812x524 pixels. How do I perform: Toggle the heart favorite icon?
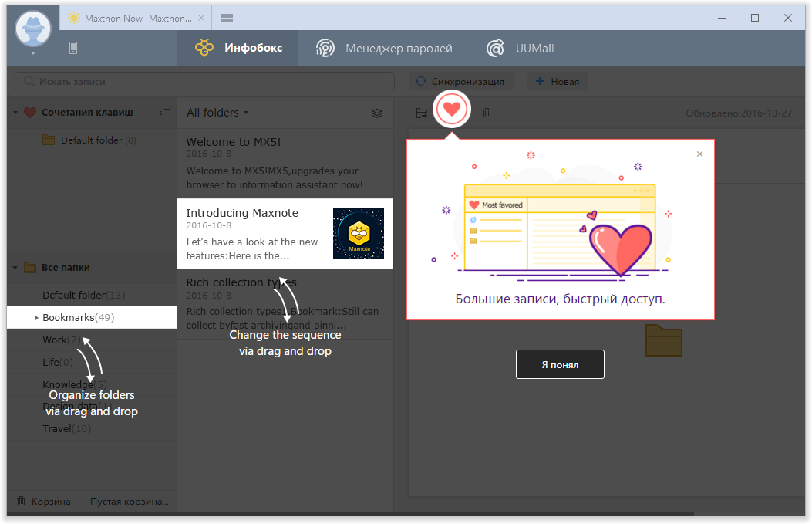(452, 109)
